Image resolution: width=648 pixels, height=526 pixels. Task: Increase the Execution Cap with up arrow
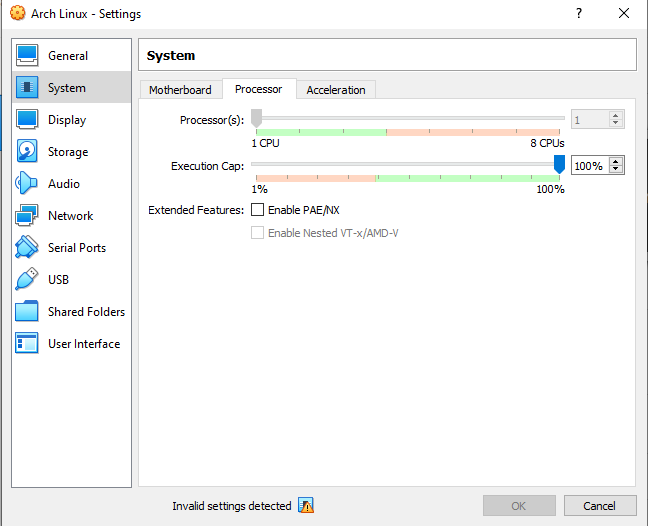tap(616, 162)
